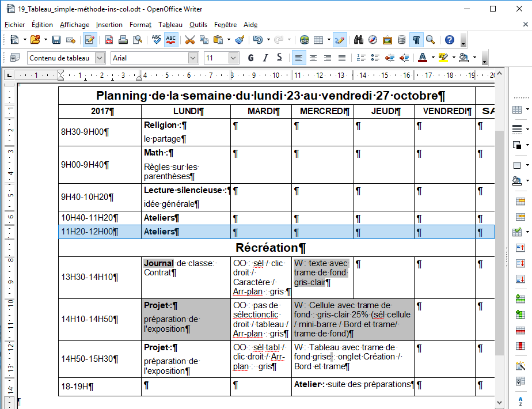Open page preview with magnifier icon
This screenshot has width=532, height=409.
click(x=138, y=40)
